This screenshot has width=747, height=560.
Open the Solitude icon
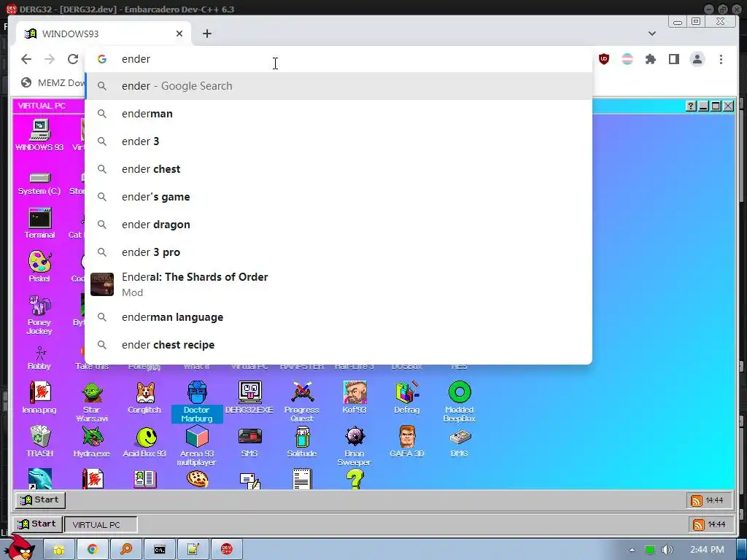[x=301, y=441]
